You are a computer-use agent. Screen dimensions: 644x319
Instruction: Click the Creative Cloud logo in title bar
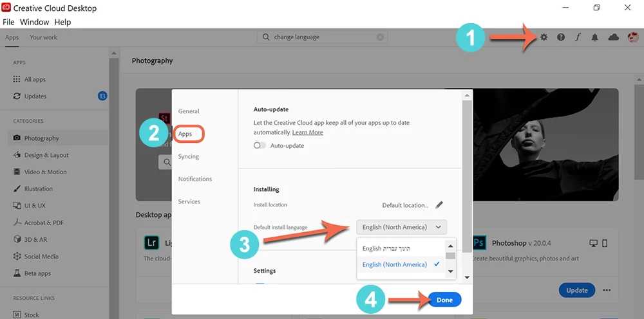6,7
